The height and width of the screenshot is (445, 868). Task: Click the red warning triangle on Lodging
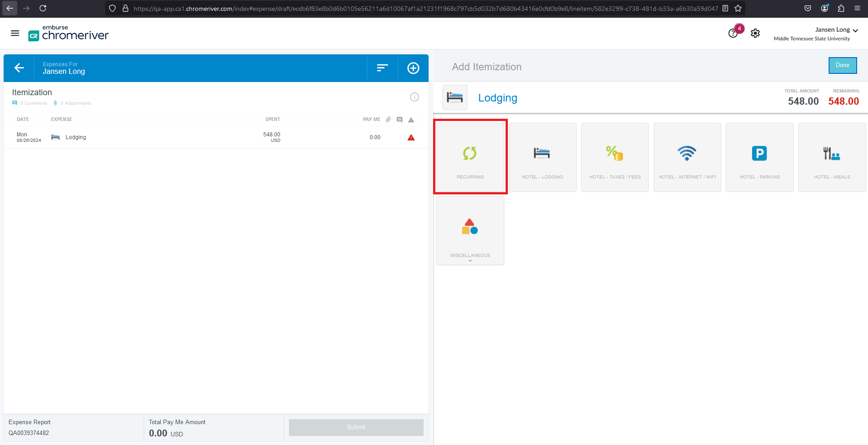click(411, 137)
